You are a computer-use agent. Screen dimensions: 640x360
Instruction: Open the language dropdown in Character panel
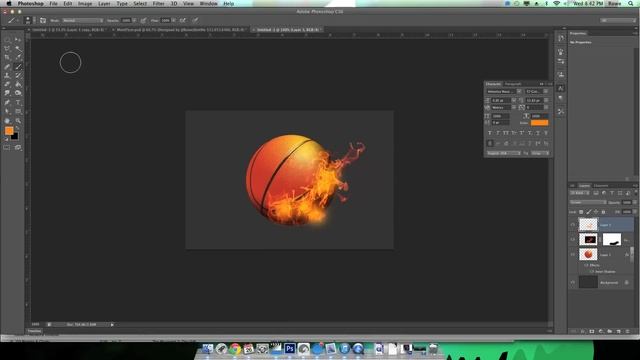tap(504, 153)
